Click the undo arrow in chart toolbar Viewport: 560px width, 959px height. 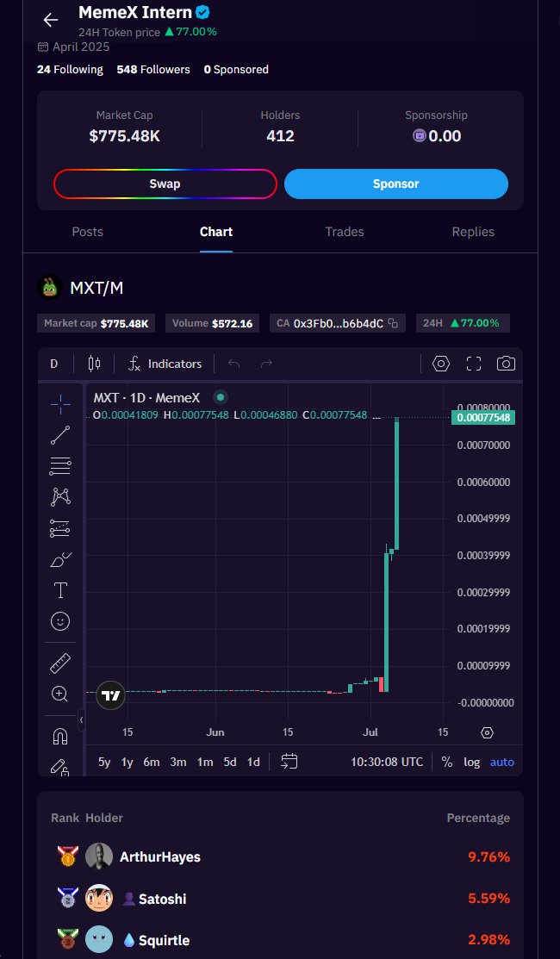[x=233, y=364]
